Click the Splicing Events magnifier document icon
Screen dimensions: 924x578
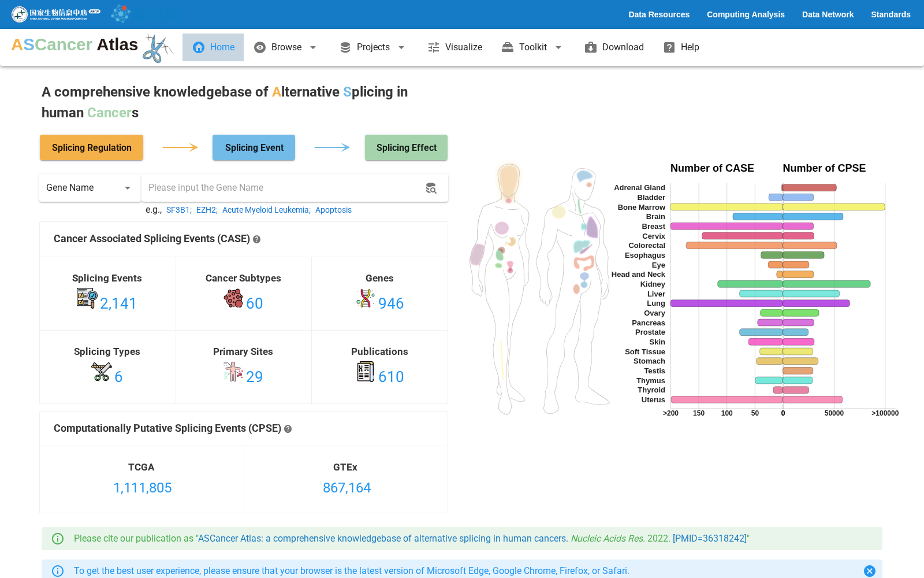point(87,298)
